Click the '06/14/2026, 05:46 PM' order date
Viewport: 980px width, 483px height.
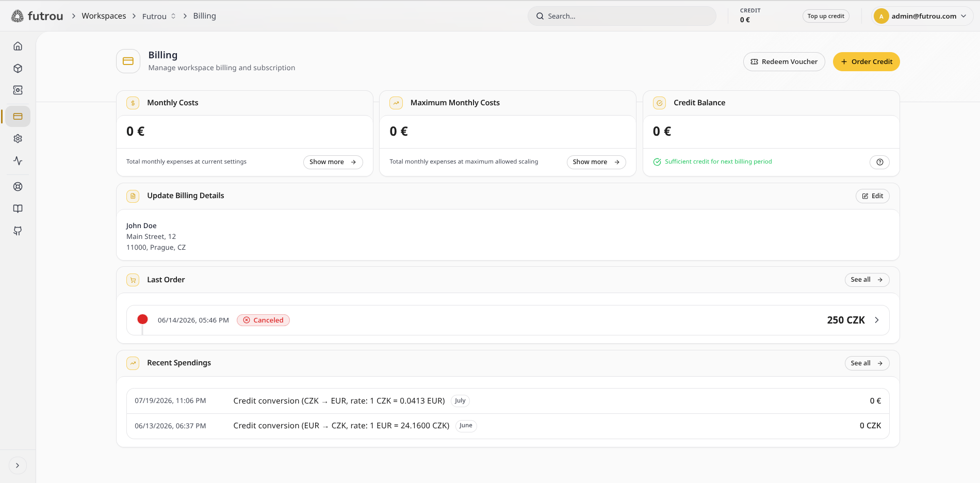click(x=193, y=320)
